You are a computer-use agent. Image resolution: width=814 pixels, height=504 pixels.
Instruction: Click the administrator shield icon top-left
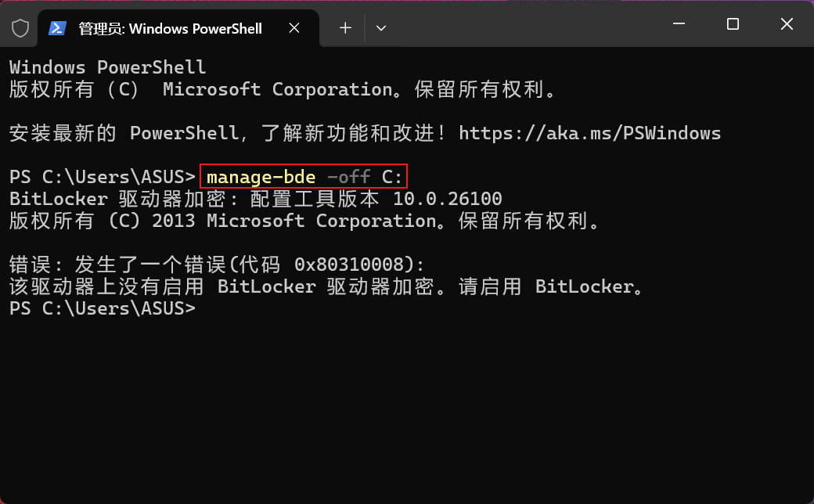[x=20, y=28]
